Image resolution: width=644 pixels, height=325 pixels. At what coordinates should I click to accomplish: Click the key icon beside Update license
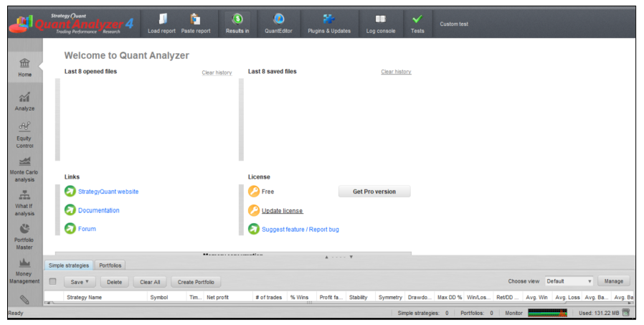pos(254,210)
